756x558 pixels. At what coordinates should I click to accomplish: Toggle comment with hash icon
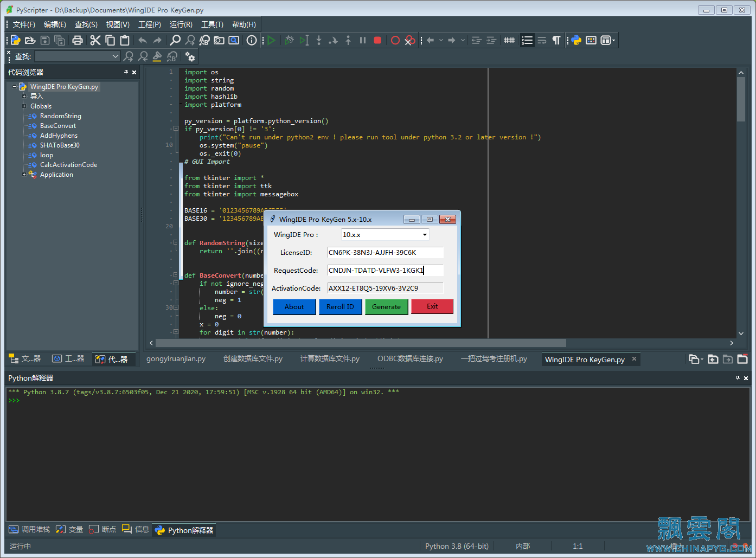509,40
